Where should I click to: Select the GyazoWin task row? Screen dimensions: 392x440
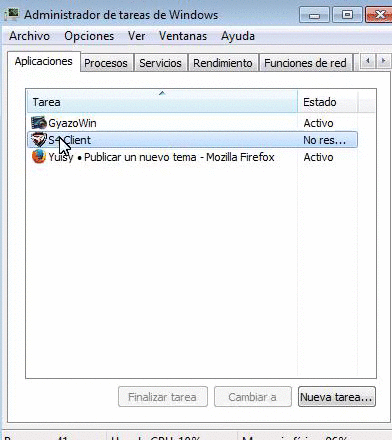point(192,123)
